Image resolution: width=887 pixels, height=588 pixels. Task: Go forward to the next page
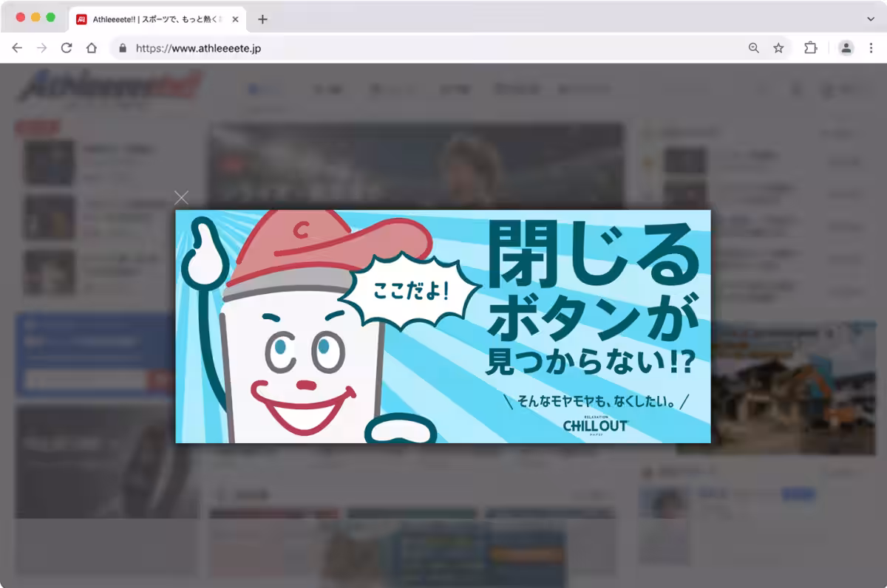(x=41, y=48)
